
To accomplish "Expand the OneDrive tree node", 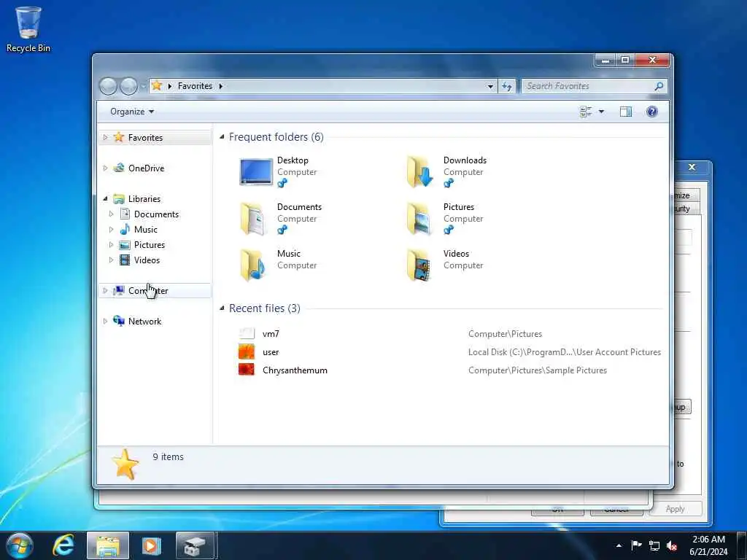I will click(x=105, y=168).
